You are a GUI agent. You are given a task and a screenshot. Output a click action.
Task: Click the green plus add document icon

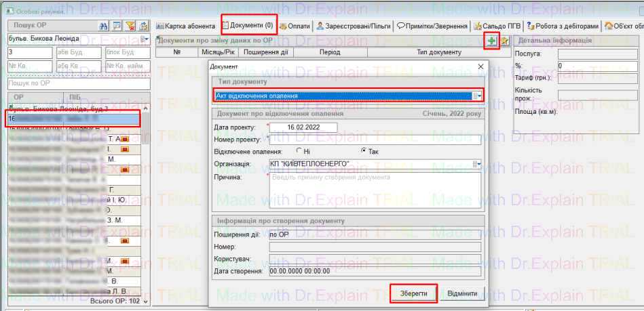[x=491, y=41]
